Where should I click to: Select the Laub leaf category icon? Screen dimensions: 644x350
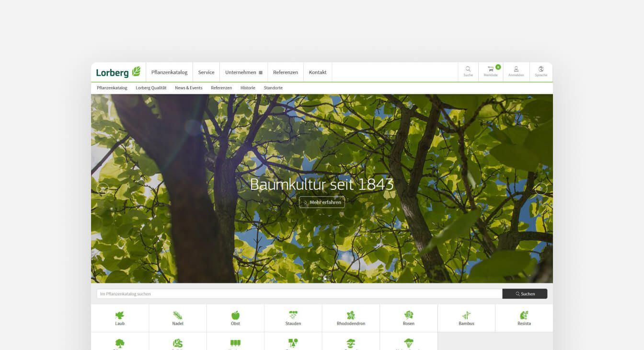(120, 315)
